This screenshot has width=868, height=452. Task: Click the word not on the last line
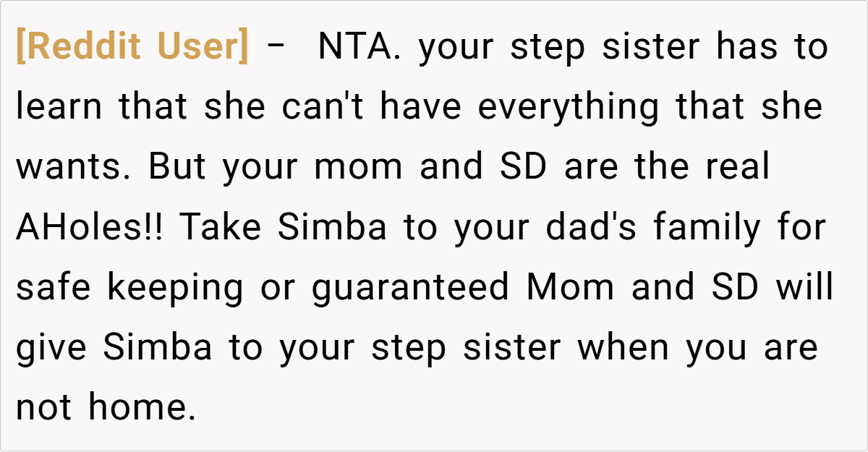(43, 409)
